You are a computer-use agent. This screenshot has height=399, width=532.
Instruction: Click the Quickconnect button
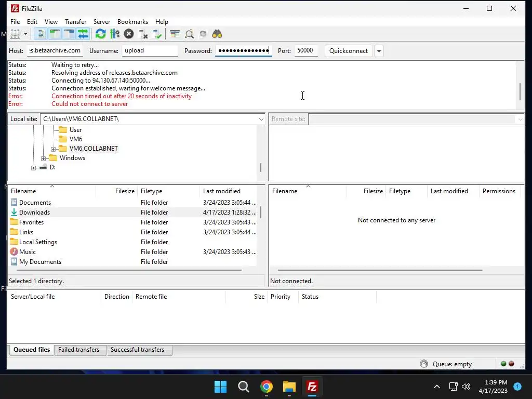tap(349, 51)
